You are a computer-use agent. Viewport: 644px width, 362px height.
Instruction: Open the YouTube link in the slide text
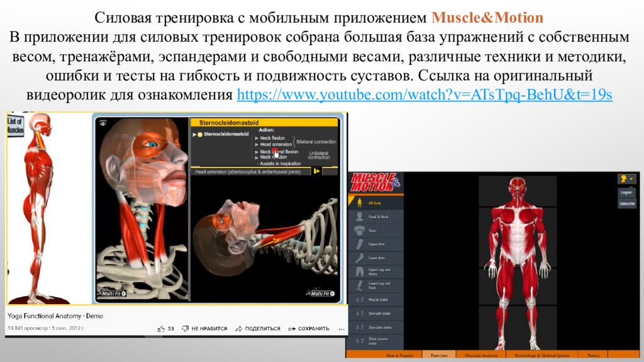pos(425,95)
